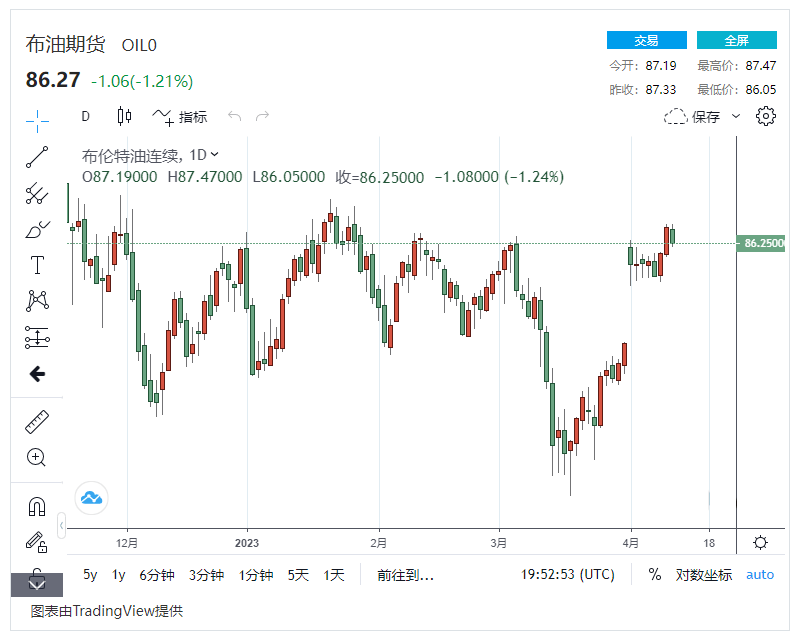Open the dropdown arrow next to 保存

[737, 117]
